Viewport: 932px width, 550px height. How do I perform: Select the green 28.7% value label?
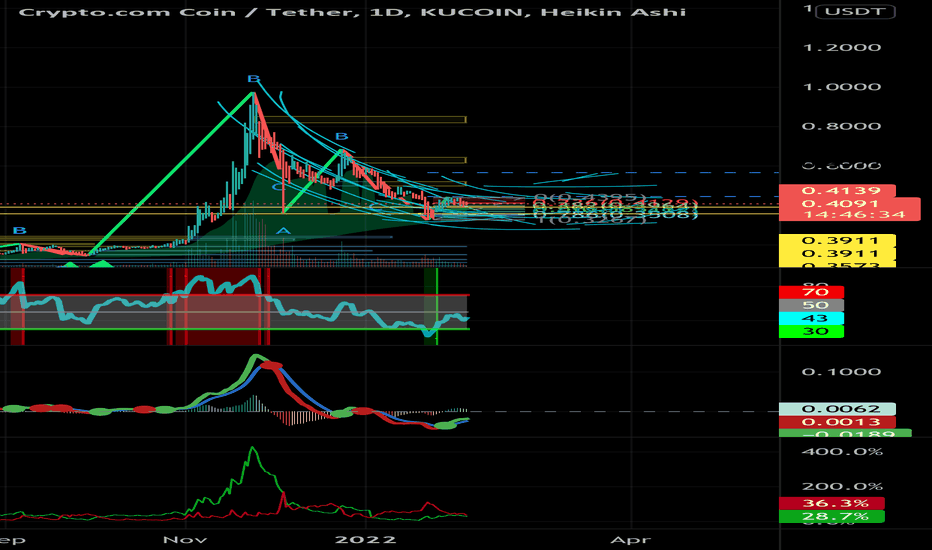[832, 517]
